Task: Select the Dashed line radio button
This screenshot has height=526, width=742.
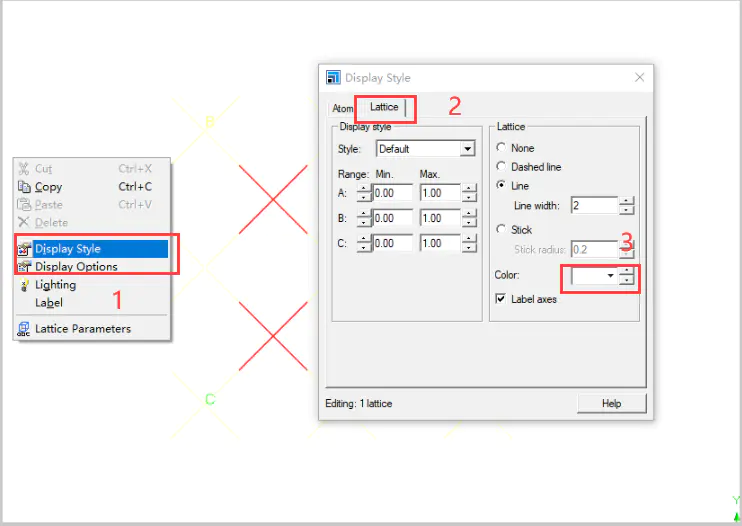Action: [x=501, y=167]
